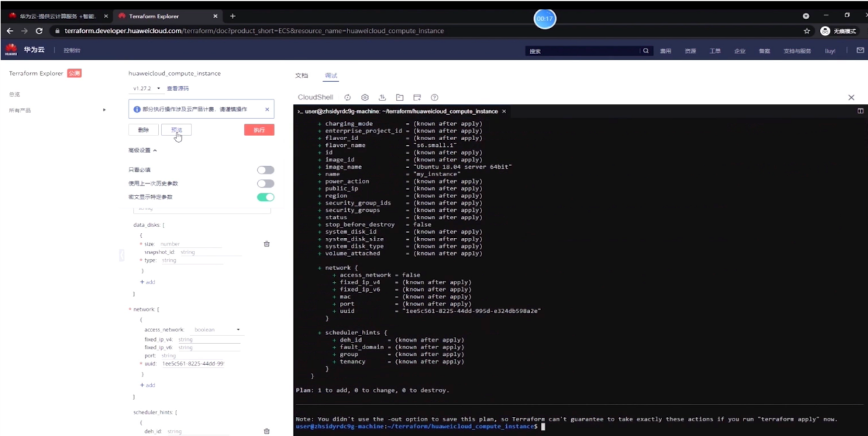Open 支持与服务 menu
This screenshot has height=436, width=868.
tap(797, 51)
